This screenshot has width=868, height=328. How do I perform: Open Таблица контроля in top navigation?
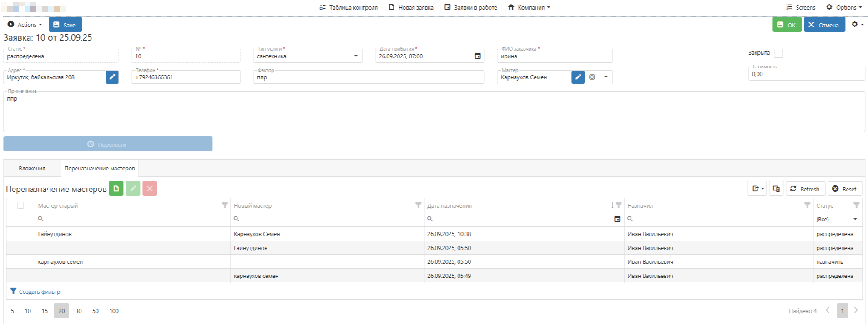point(348,7)
